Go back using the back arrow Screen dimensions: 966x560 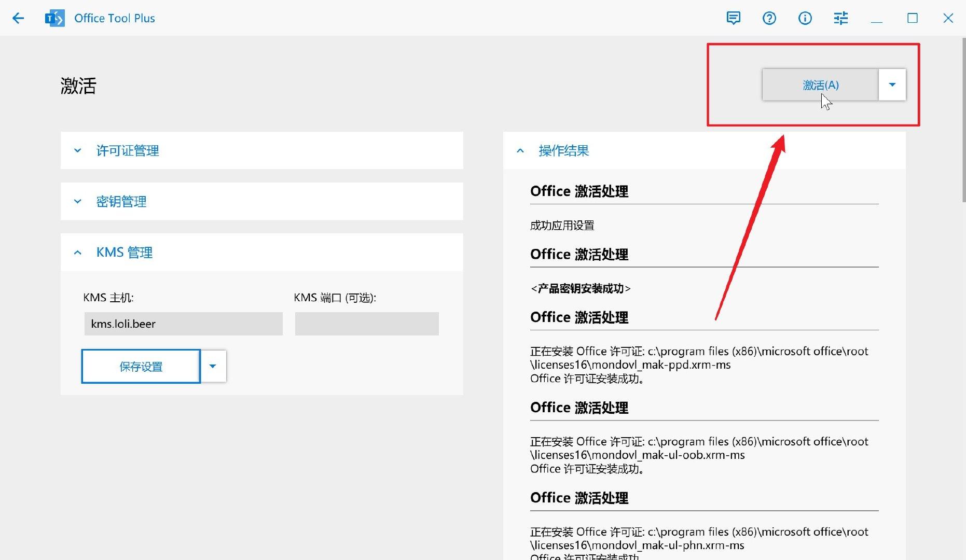[x=18, y=18]
